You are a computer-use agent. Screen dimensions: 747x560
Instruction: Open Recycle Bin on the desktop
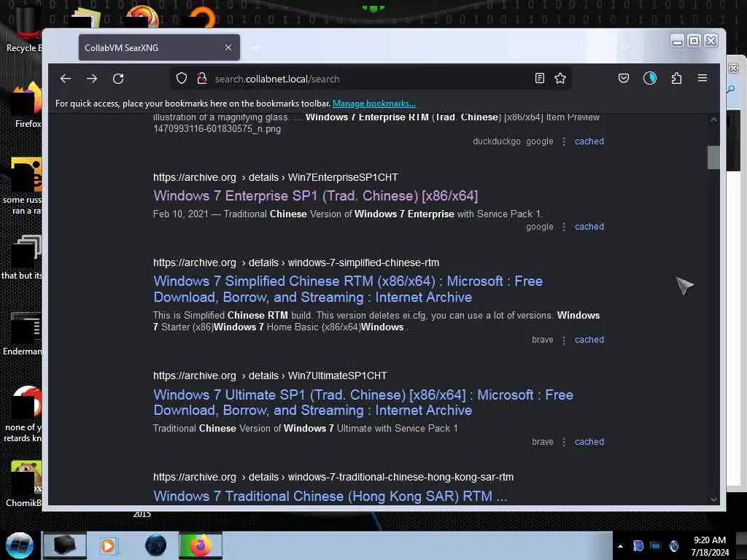[24, 28]
